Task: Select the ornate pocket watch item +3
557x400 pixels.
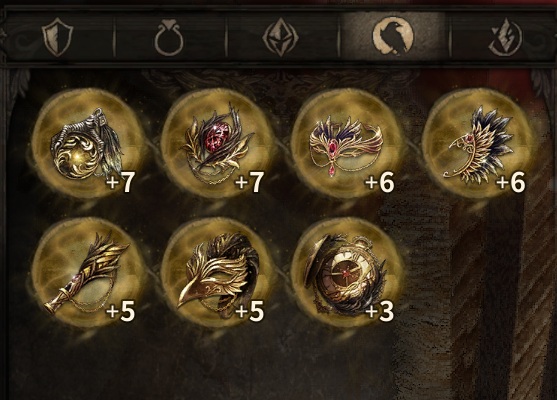Action: click(347, 273)
